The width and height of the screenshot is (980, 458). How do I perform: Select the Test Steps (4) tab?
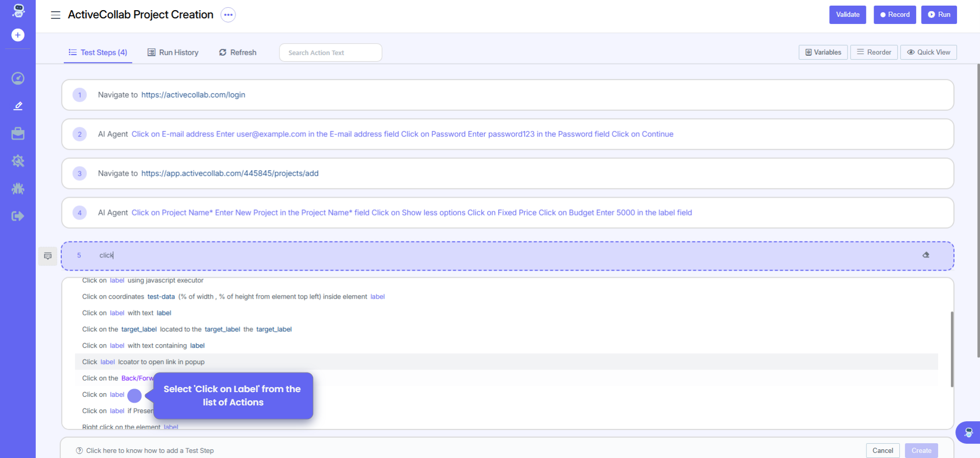[98, 53]
